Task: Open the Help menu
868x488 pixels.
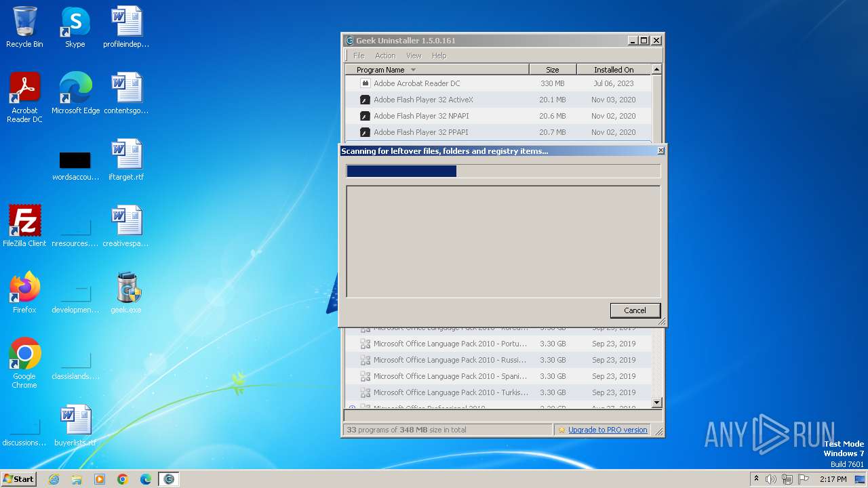Action: click(439, 56)
